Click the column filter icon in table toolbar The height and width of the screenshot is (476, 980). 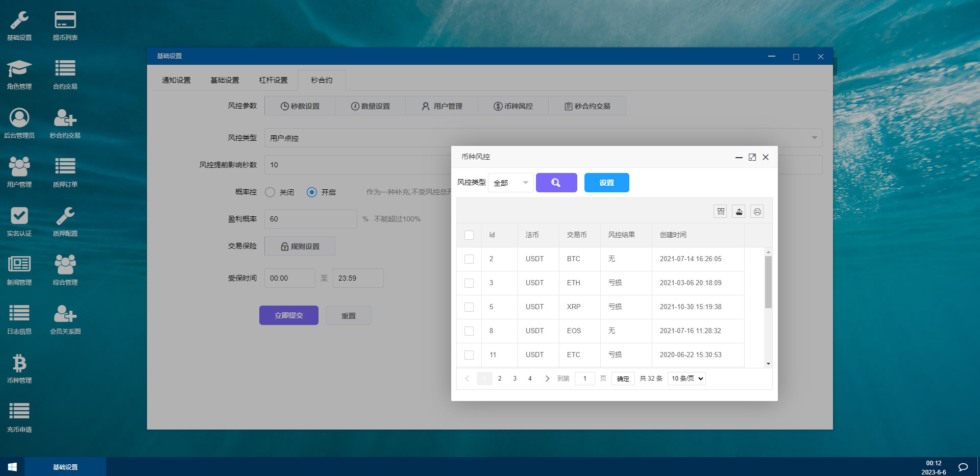(720, 211)
